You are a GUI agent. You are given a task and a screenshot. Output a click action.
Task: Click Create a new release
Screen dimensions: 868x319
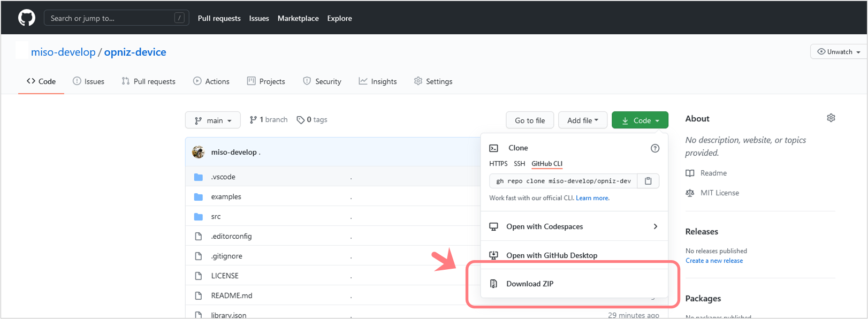[x=714, y=261]
